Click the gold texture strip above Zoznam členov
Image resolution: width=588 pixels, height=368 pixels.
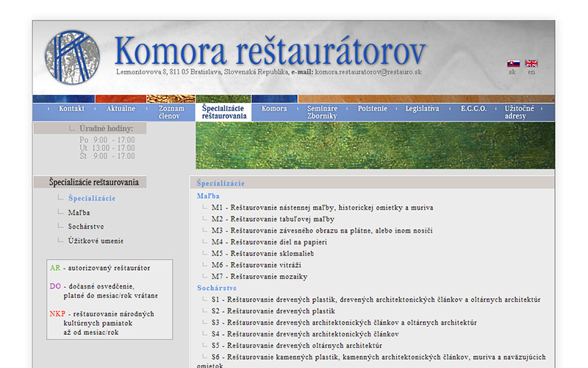coord(171,99)
